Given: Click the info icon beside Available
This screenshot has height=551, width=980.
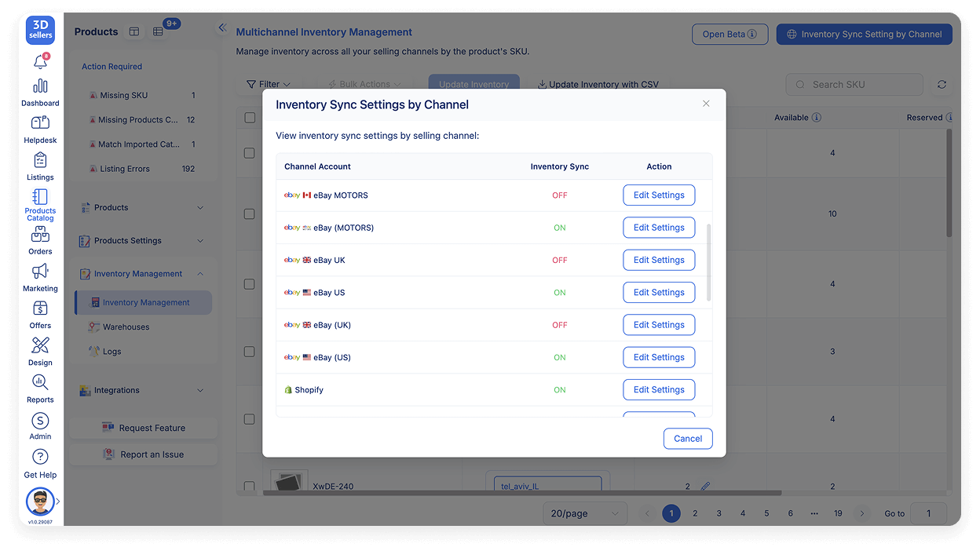Looking at the screenshot, I should pos(817,118).
